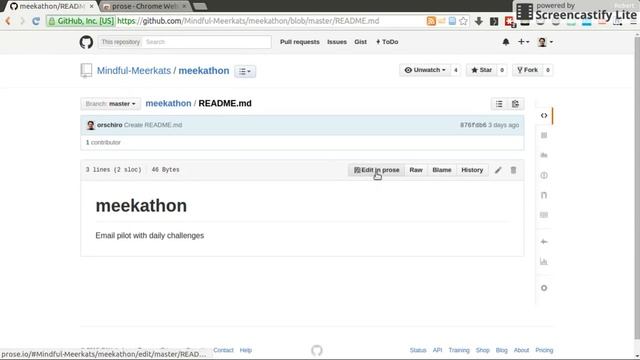Open the footer Blog link
The height and width of the screenshot is (360, 640).
coord(502,350)
